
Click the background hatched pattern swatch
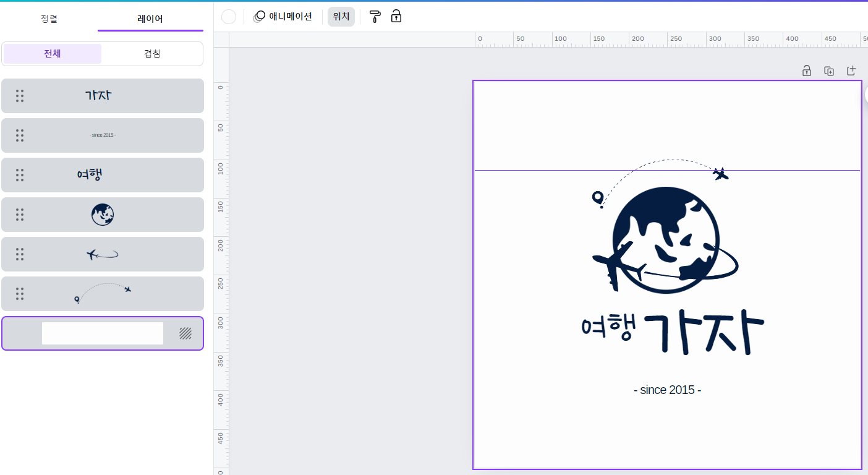click(x=185, y=333)
